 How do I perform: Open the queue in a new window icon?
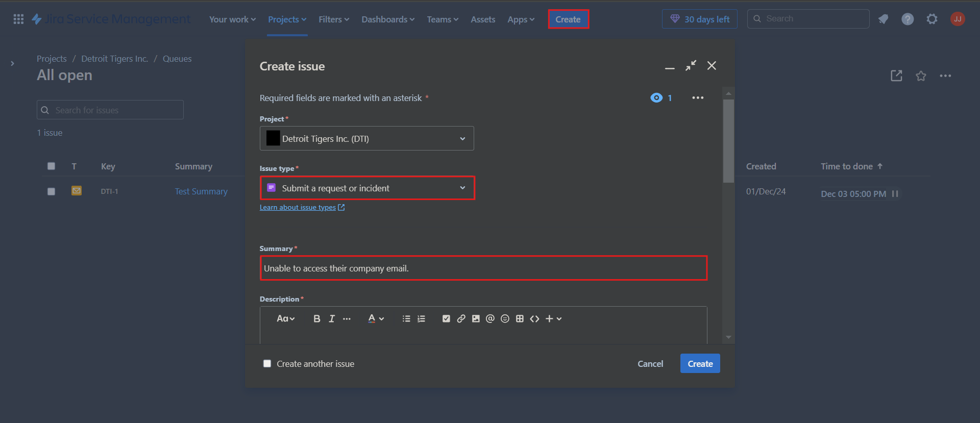click(896, 76)
